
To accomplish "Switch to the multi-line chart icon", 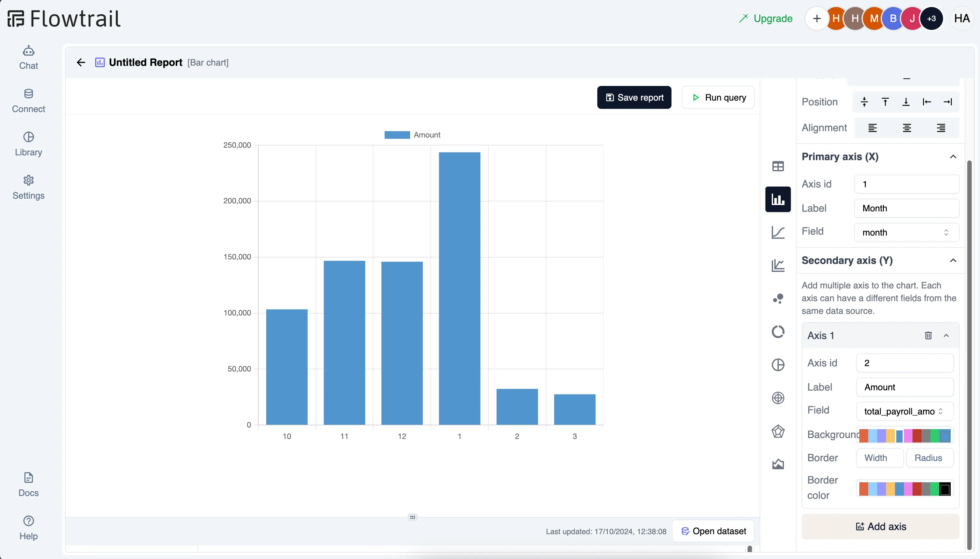I will click(778, 265).
